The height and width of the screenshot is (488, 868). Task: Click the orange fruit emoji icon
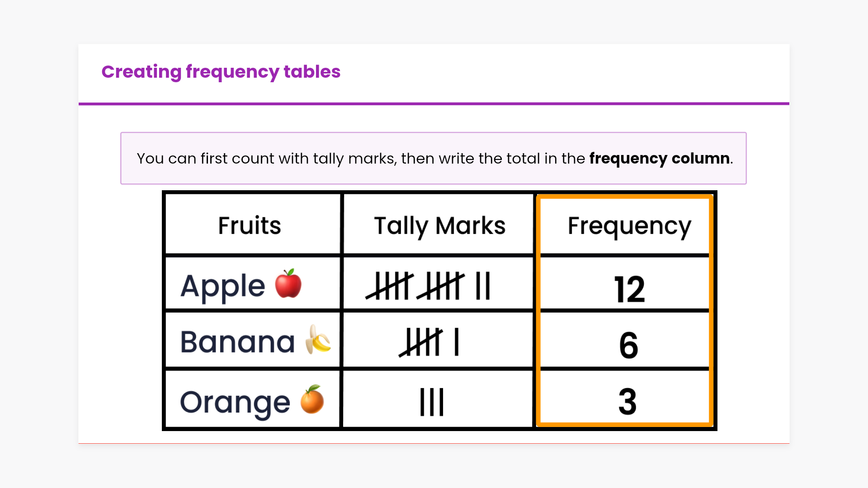coord(312,399)
